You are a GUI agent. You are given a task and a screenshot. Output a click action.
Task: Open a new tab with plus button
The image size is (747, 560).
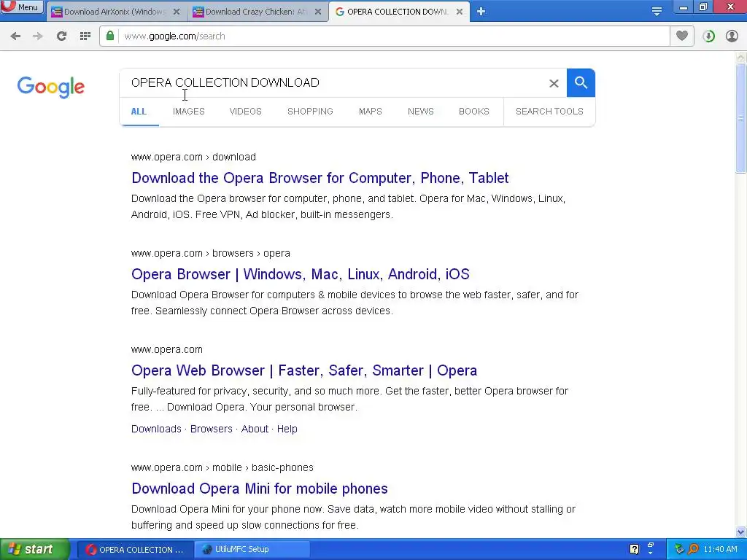point(481,12)
